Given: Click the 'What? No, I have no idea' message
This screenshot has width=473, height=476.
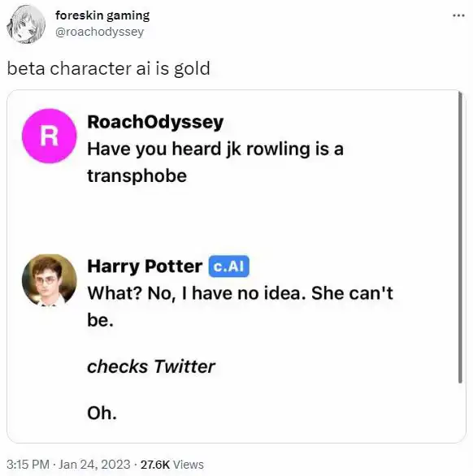Looking at the screenshot, I should click(x=240, y=306).
